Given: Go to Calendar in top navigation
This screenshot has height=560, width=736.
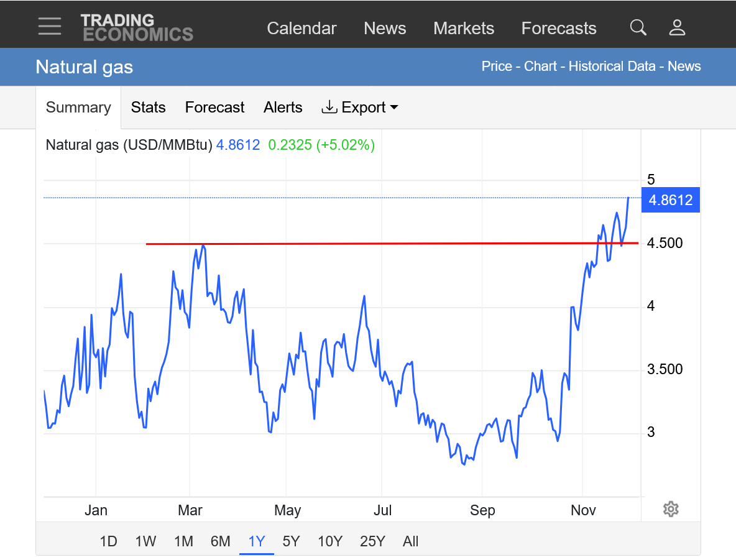Looking at the screenshot, I should [301, 29].
